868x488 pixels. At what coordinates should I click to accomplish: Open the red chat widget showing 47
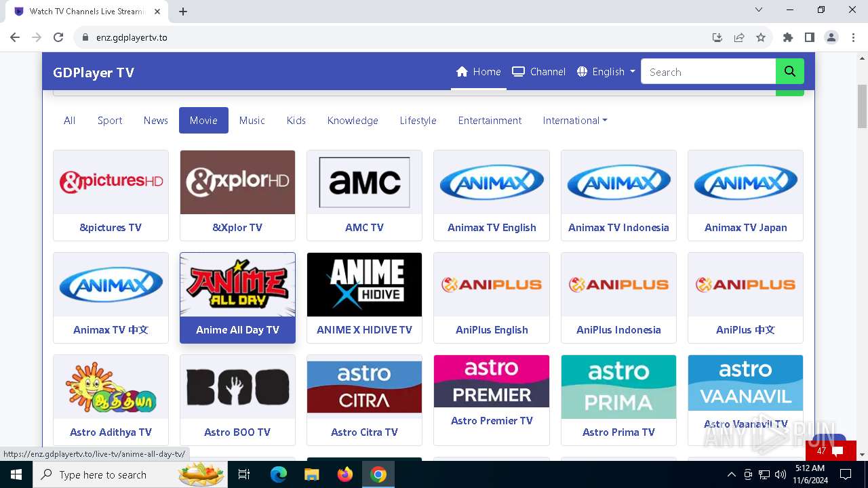(831, 451)
